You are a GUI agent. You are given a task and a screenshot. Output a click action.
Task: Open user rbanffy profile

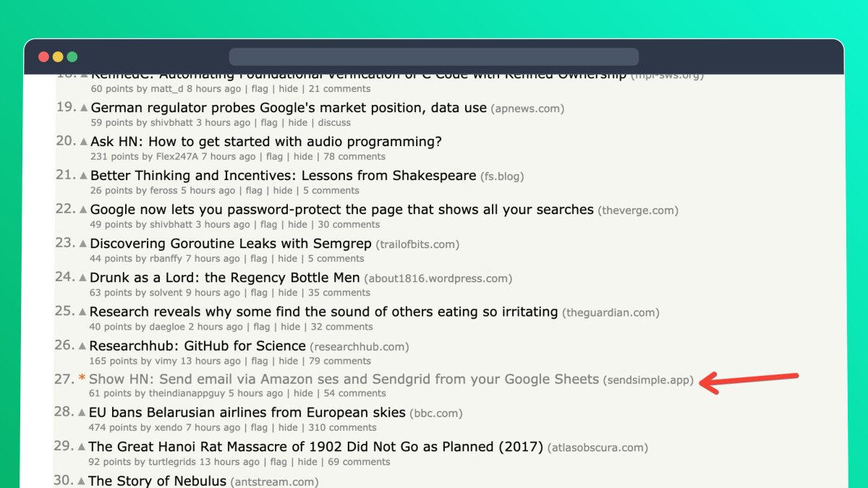(166, 258)
